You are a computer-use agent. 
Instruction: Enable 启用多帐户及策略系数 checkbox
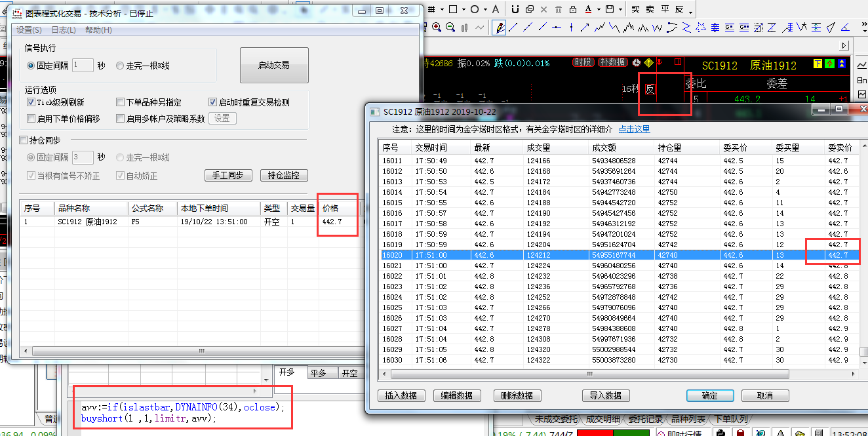[x=120, y=119]
